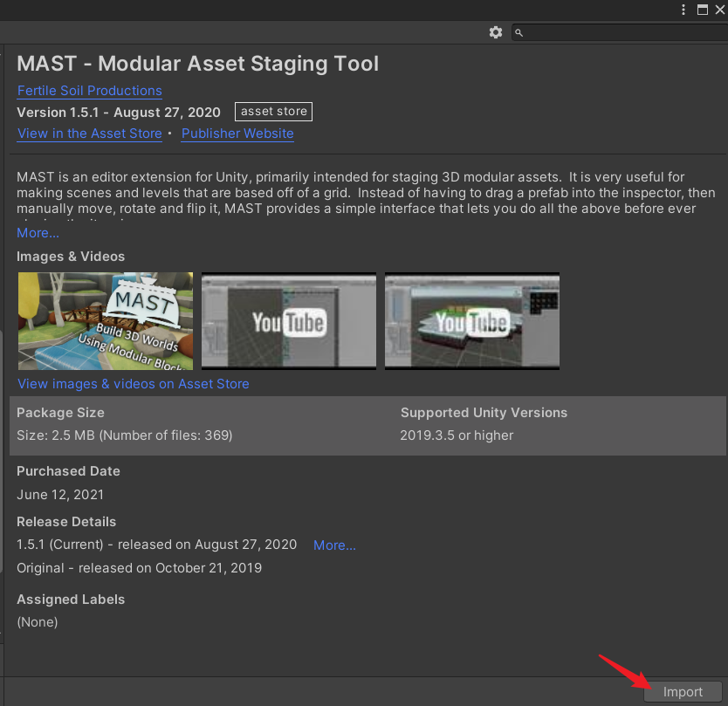728x706 pixels.
Task: Open Package Manager settings gear
Action: pyautogui.click(x=496, y=32)
